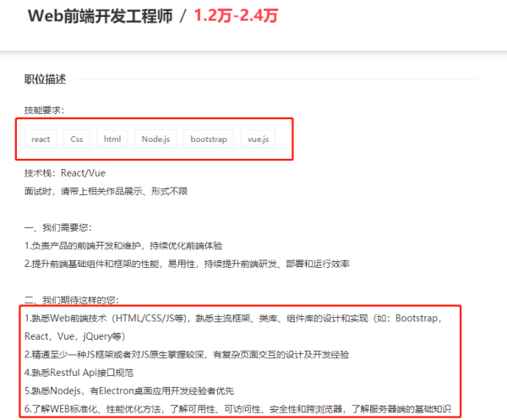The height and width of the screenshot is (420, 507).
Task: Click the 职位描述 section heading
Action: pos(45,79)
